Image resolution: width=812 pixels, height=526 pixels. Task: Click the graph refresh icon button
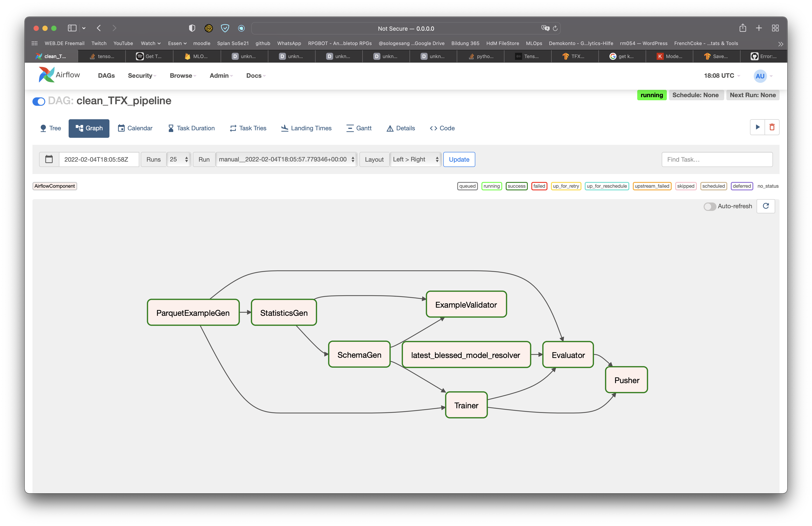(x=766, y=206)
